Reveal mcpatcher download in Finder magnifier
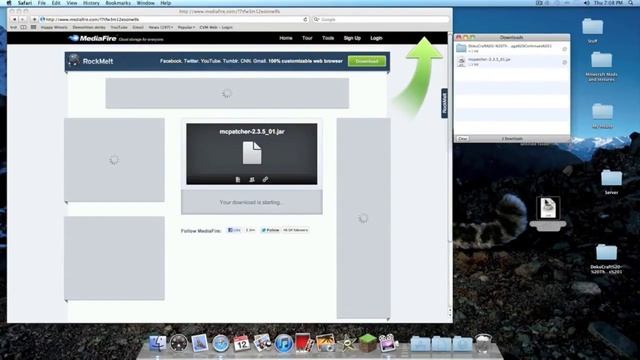This screenshot has height=360, width=640. tap(564, 62)
